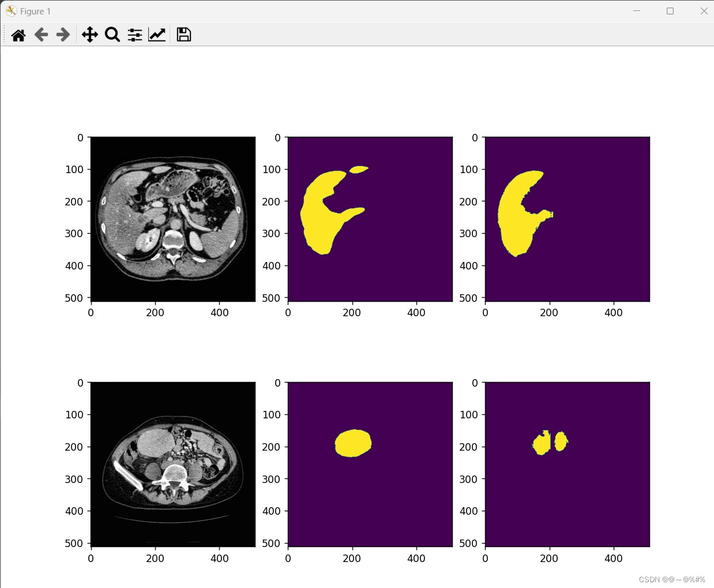Click the top-left abdominal CT scan image
714x588 pixels.
pyautogui.click(x=173, y=219)
